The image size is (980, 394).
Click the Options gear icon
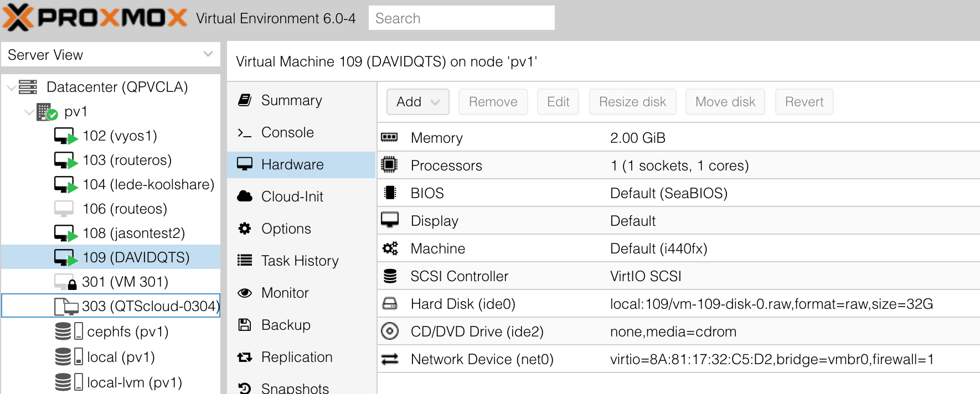(x=245, y=229)
